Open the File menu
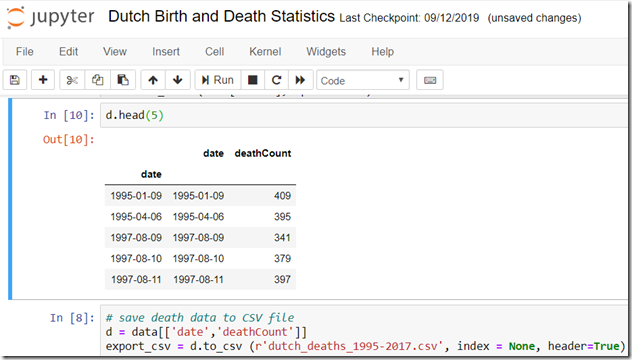The image size is (632, 360). (x=25, y=52)
